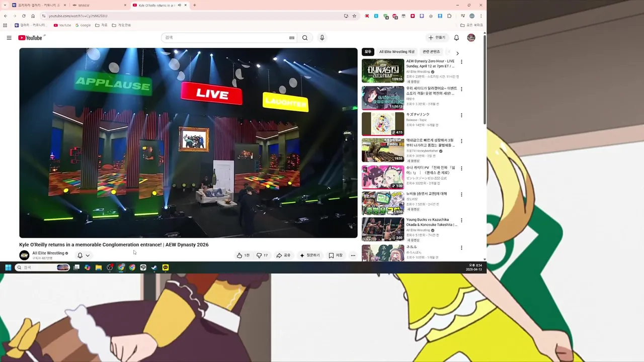Screen dimensions: 644x362
Task: Open options menu for キズナ×リンク video
Action: (x=461, y=115)
